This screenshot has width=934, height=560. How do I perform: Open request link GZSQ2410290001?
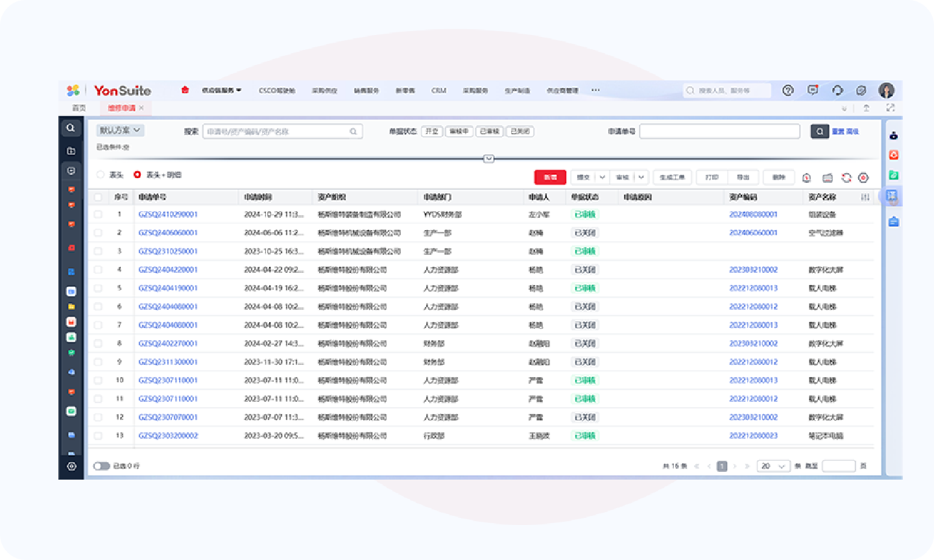[168, 215]
